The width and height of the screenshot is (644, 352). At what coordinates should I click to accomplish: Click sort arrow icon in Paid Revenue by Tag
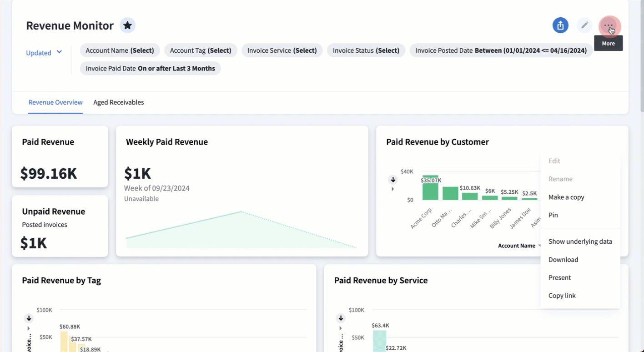29,318
